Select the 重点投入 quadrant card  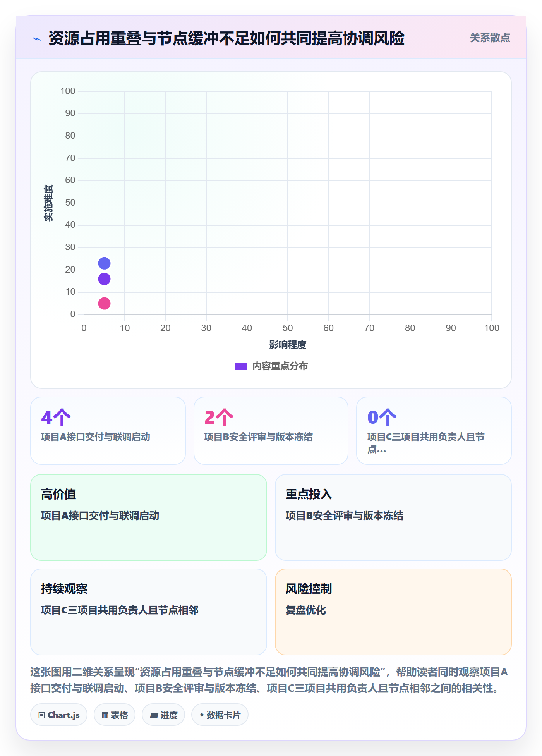tap(393, 517)
